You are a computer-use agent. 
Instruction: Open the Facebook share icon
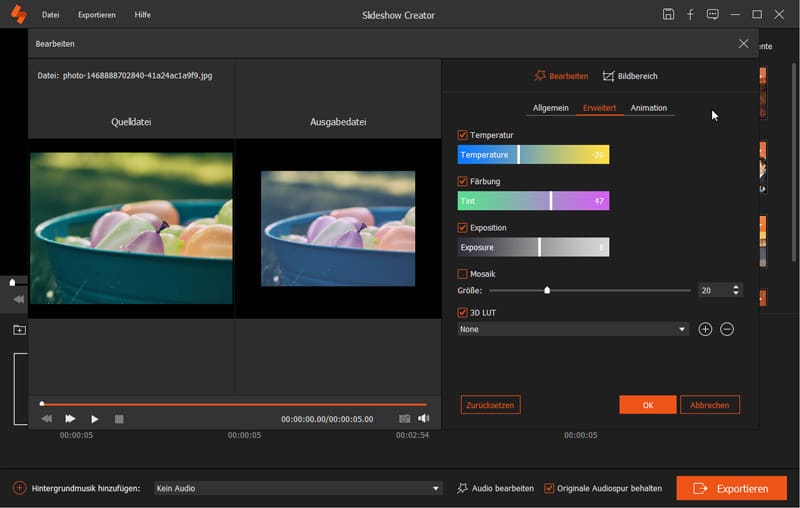tap(690, 14)
